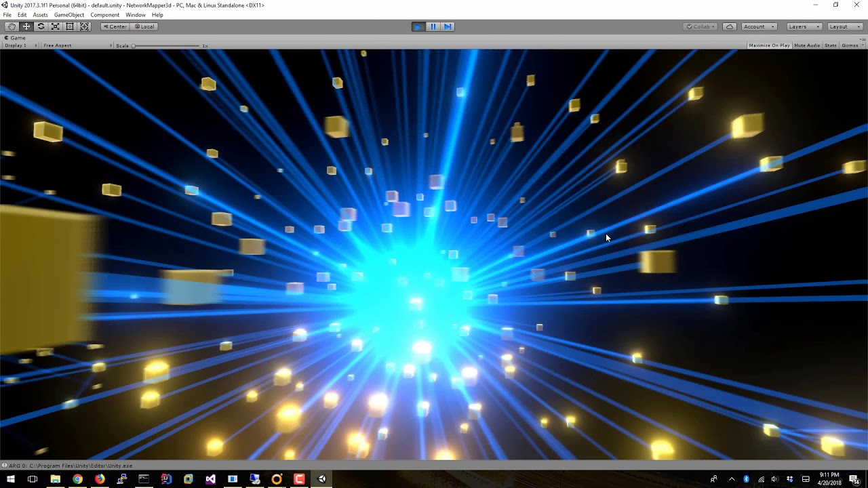Image resolution: width=868 pixels, height=488 pixels.
Task: Select the Hand tool in Unity toolbar
Action: coord(12,26)
